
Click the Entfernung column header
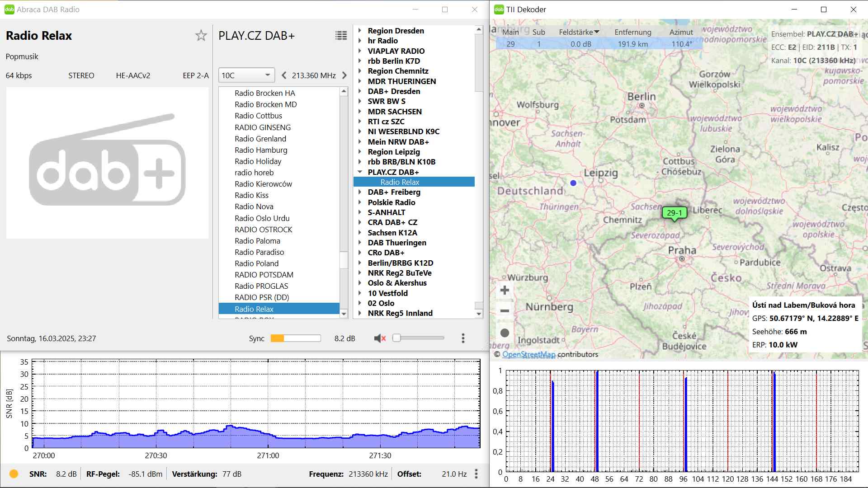(632, 32)
